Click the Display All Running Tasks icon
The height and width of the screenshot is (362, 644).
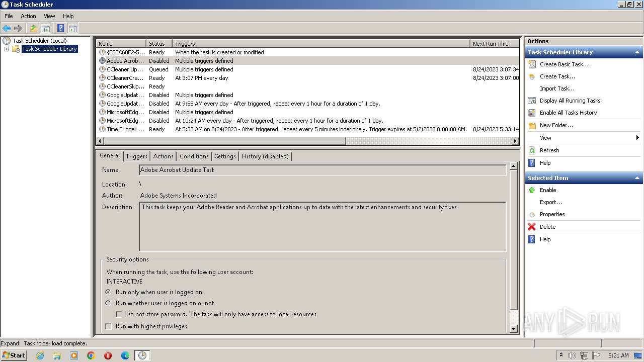click(532, 101)
